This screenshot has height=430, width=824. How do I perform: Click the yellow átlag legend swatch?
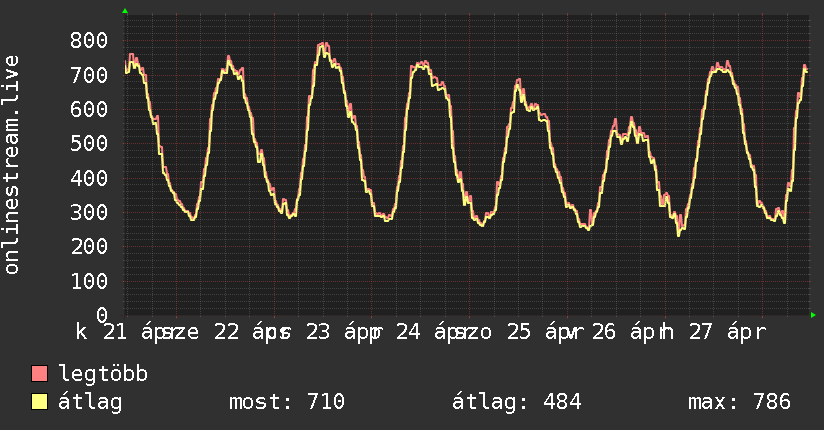click(39, 402)
